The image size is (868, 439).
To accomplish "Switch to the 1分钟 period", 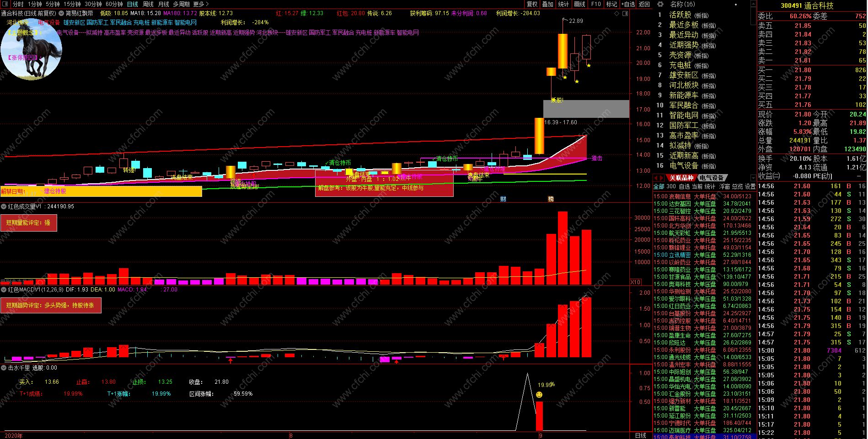I will (x=35, y=4).
